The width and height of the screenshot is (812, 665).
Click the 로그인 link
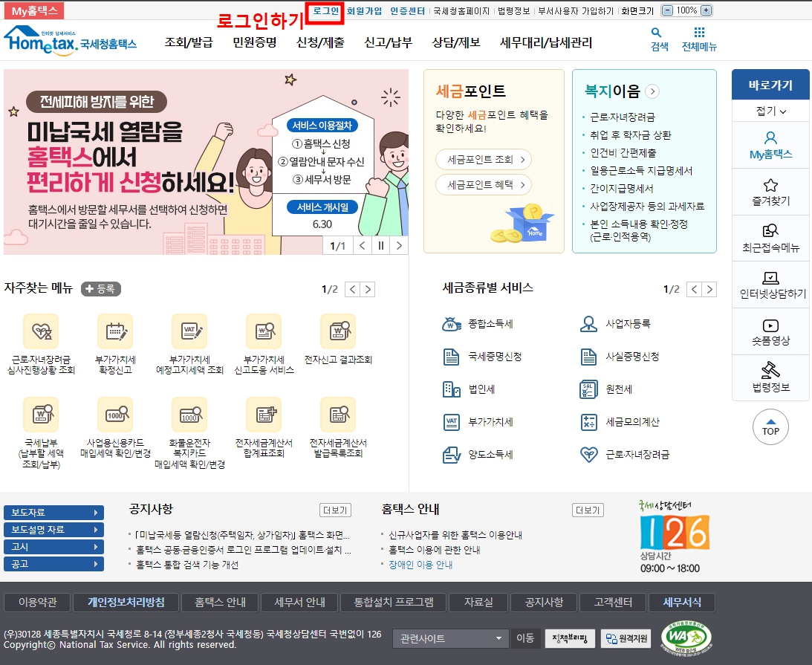(325, 11)
